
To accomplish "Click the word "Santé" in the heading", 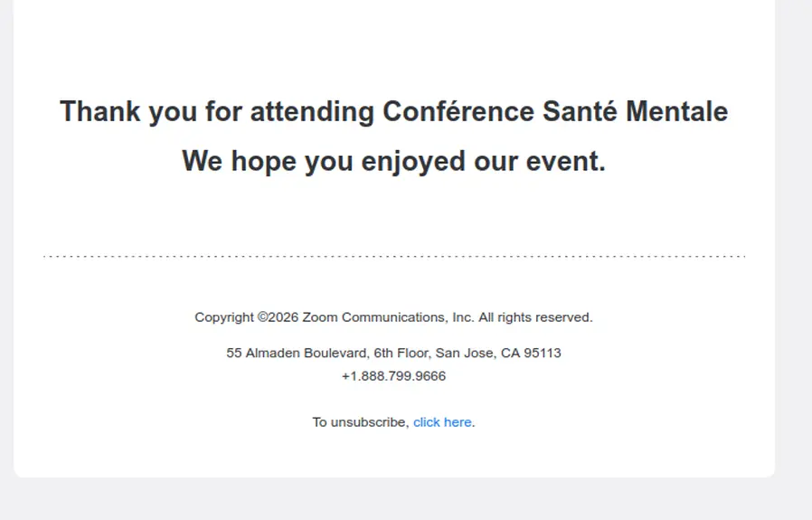I will tap(580, 112).
